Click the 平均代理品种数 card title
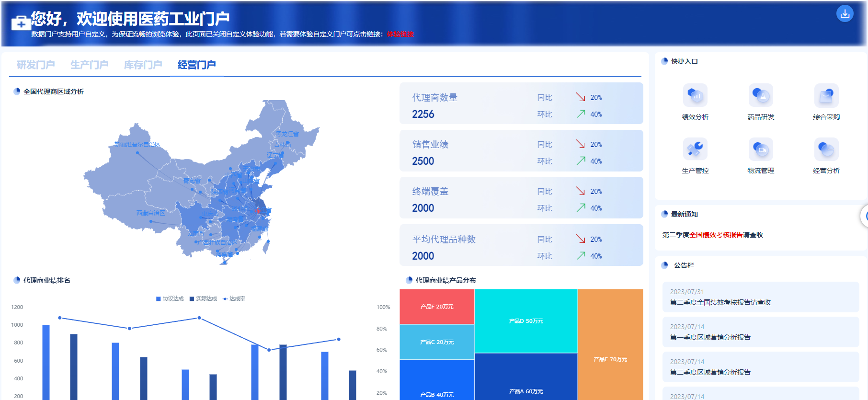 point(444,239)
